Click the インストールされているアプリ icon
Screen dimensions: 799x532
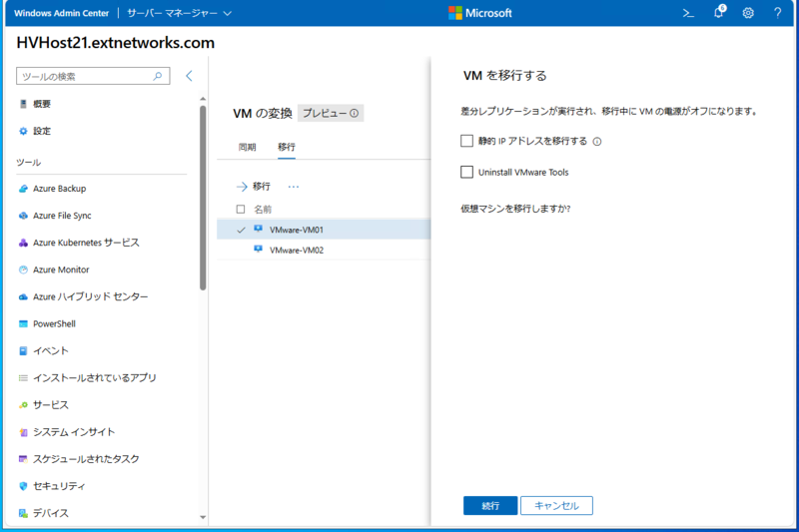tap(23, 377)
